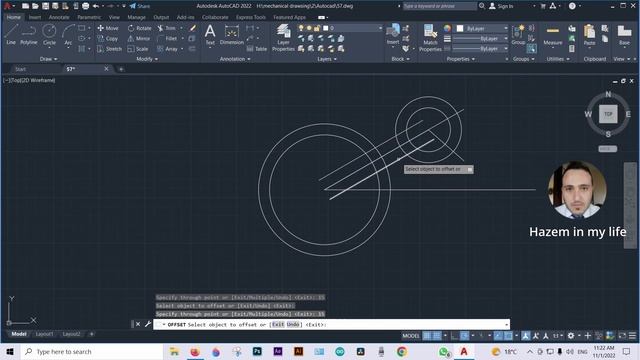Open Windows search box

tap(91, 351)
